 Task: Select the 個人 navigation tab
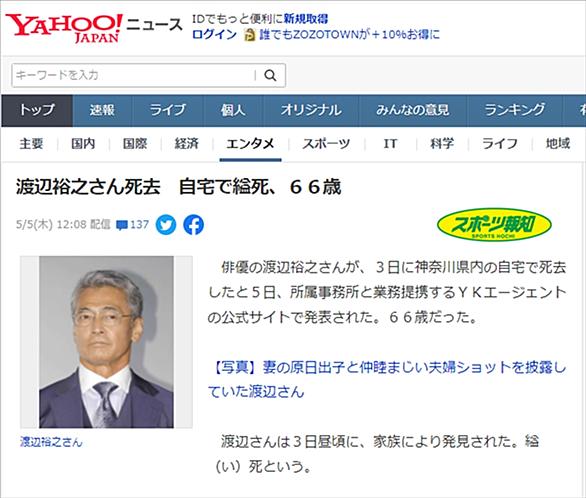click(233, 111)
